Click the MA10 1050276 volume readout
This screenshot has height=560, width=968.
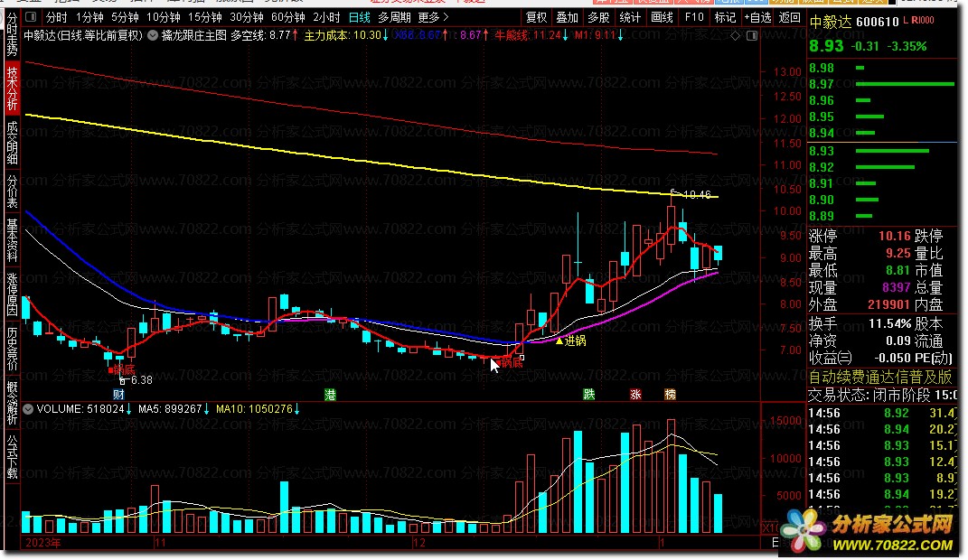(258, 409)
